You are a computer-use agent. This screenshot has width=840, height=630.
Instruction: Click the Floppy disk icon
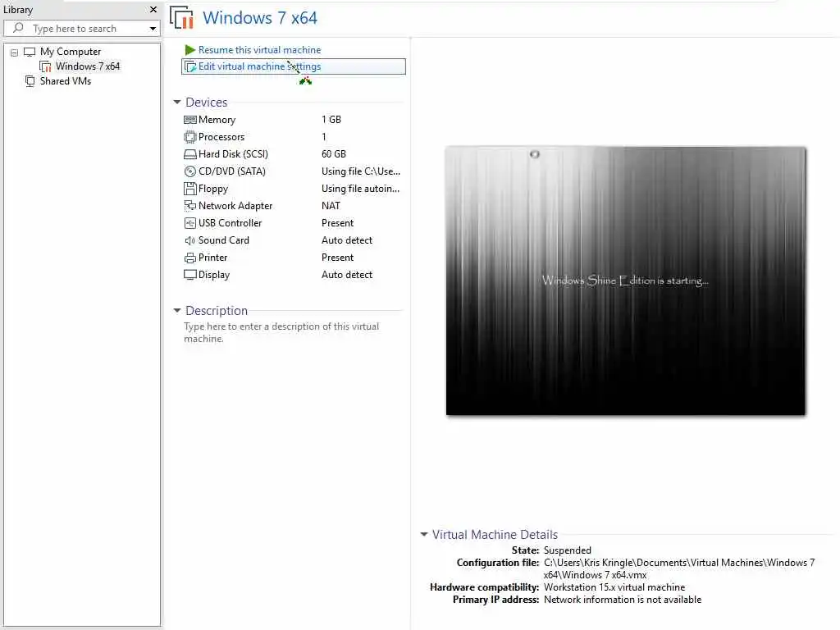(190, 189)
